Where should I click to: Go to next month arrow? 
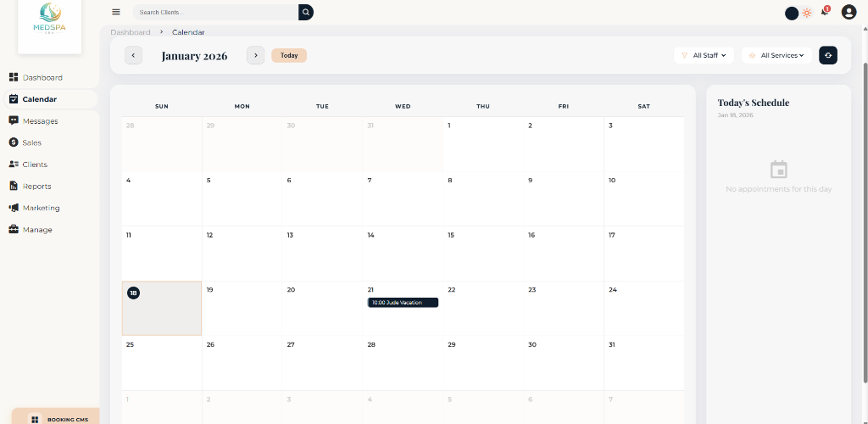pyautogui.click(x=255, y=55)
